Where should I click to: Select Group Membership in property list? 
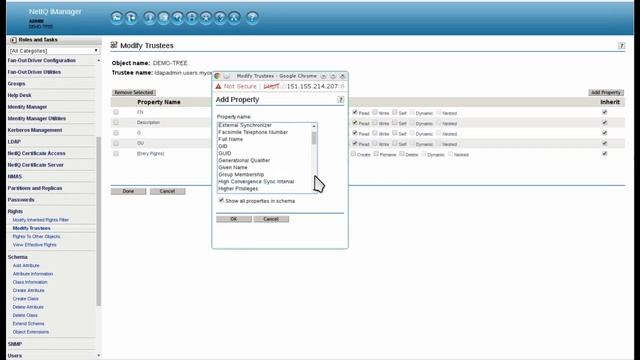pyautogui.click(x=241, y=175)
